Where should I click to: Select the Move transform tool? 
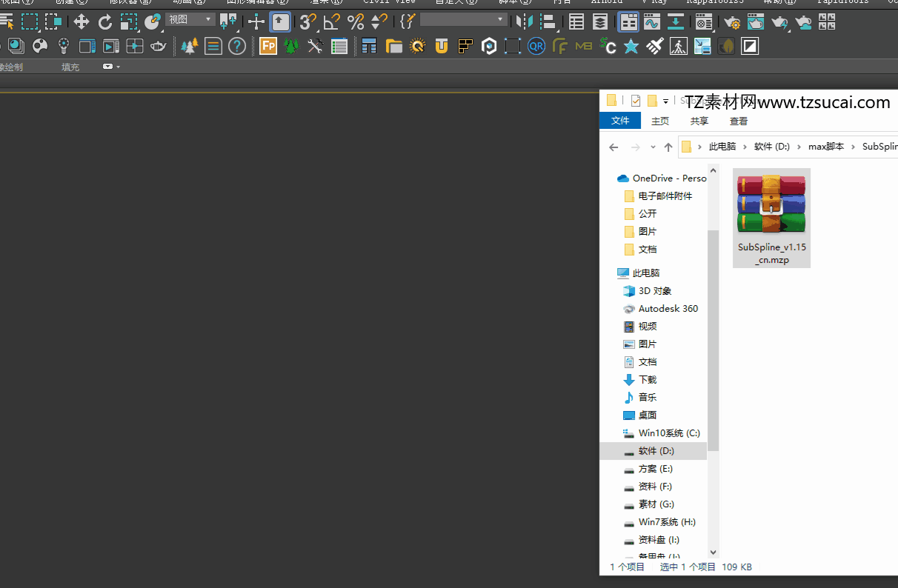tap(82, 21)
